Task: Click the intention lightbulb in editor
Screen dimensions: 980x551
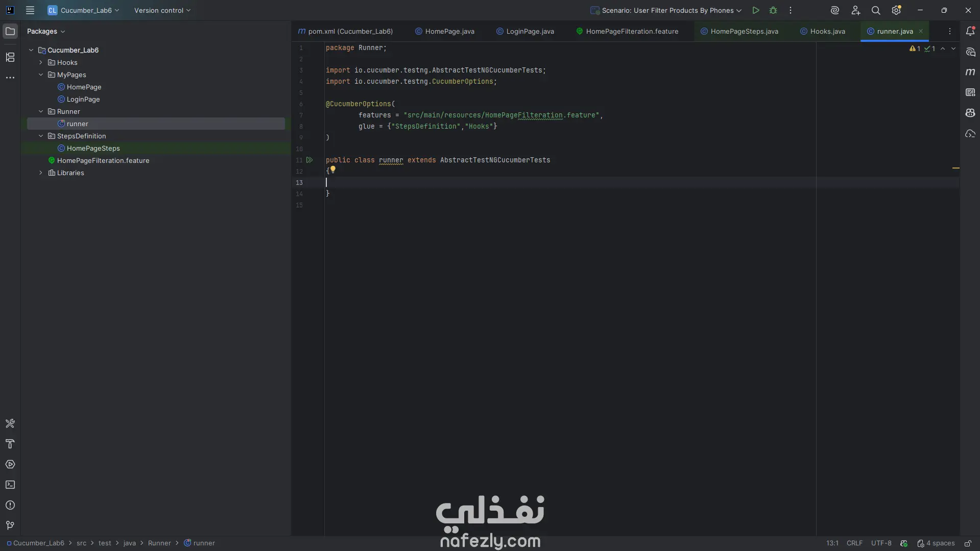Action: coord(333,169)
